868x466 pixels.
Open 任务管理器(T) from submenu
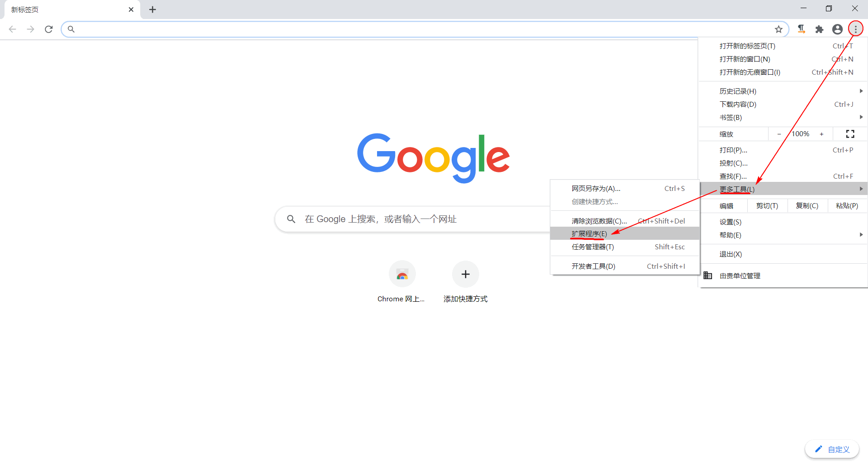(x=625, y=247)
